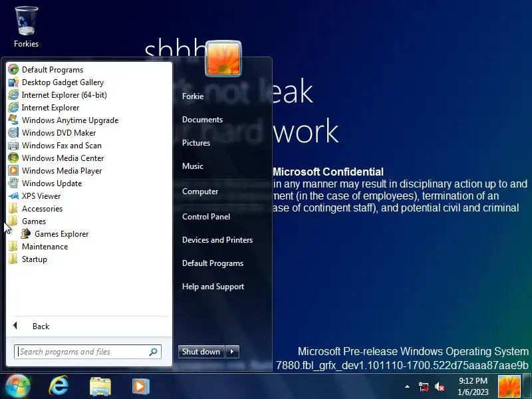
Task: Click the flower picture tile on the taskbar
Action: click(509, 386)
